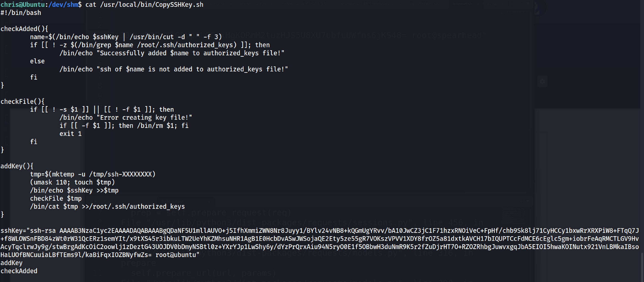Click the root@ubuntu key comment
This screenshot has width=644, height=282.
[176, 255]
